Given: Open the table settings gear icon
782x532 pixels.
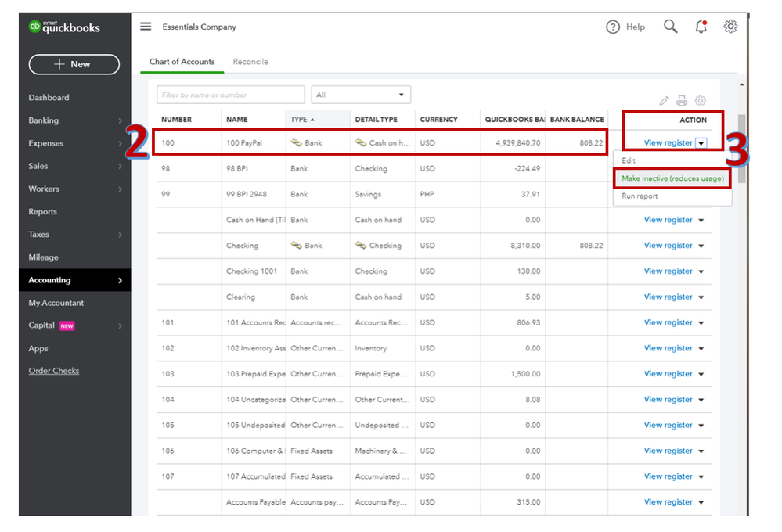Looking at the screenshot, I should [701, 101].
